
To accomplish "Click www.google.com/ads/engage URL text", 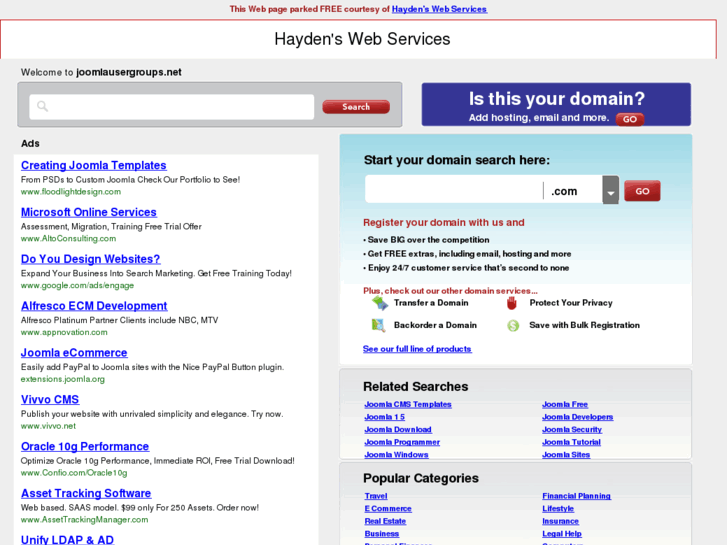I will tap(77, 285).
